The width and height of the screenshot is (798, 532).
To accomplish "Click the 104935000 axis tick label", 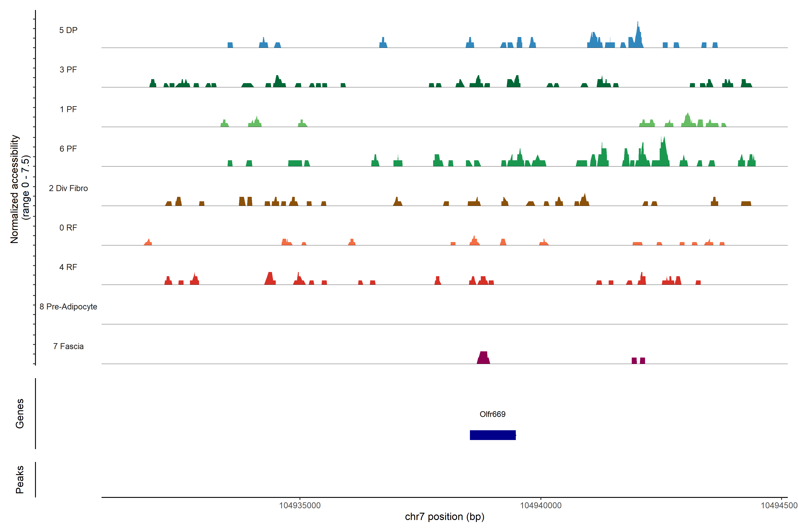I will (x=300, y=506).
